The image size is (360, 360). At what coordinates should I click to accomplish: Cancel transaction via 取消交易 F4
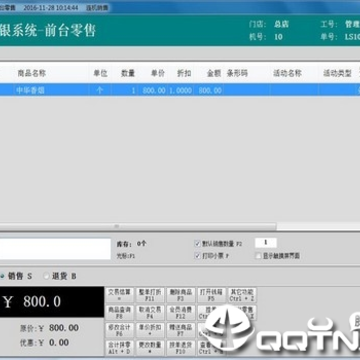pyautogui.click(x=150, y=313)
